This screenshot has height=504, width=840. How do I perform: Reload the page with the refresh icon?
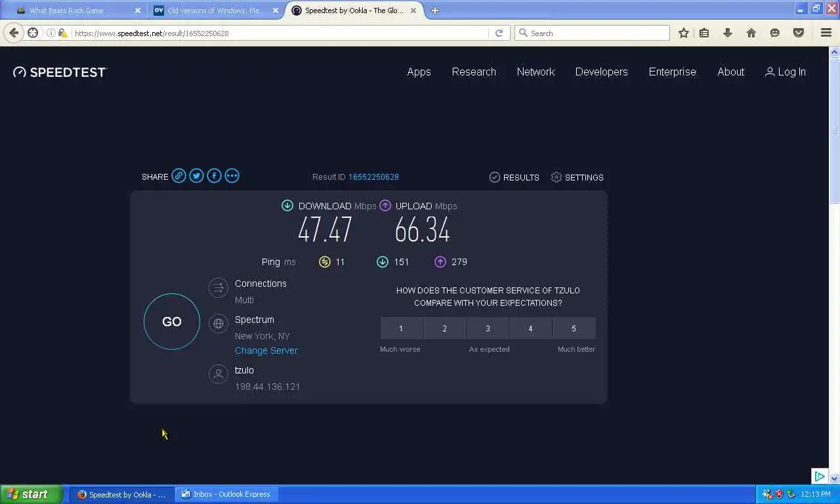point(499,33)
